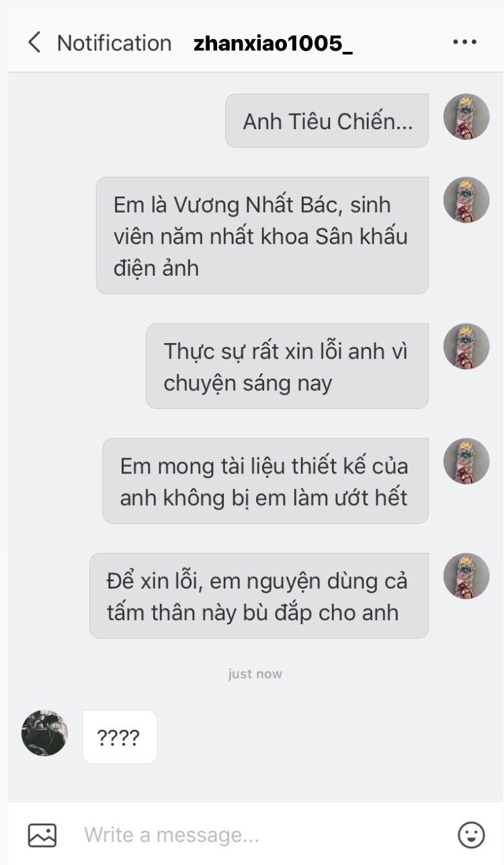Tap the back chevron arrow
The height and width of the screenshot is (865, 504).
pos(34,43)
